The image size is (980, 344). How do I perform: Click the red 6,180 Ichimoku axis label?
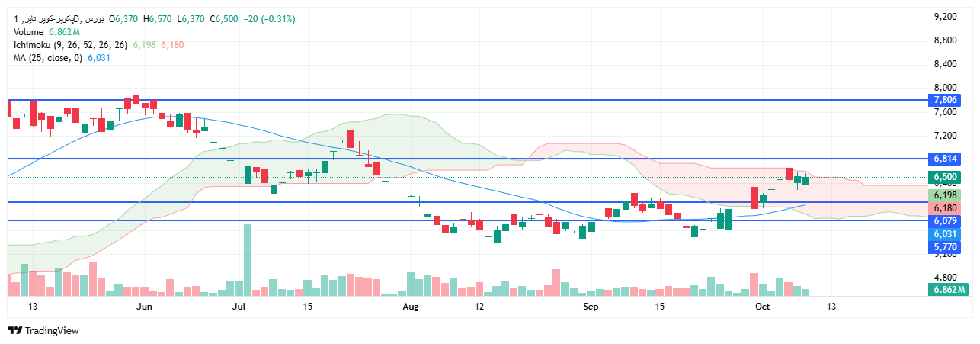coord(945,208)
